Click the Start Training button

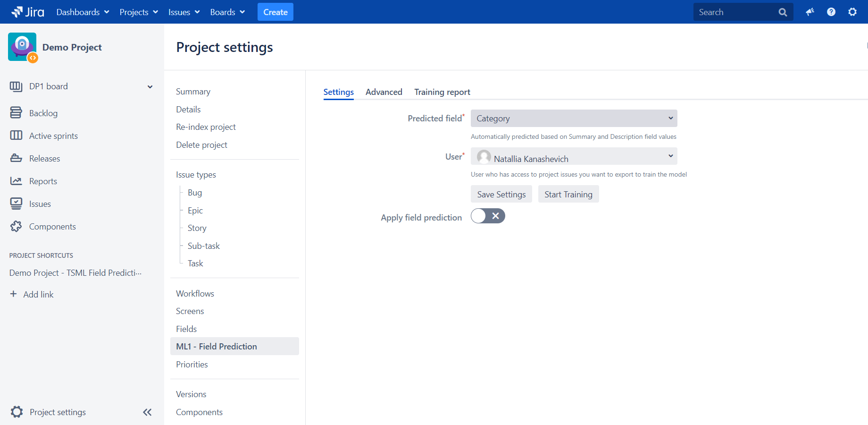point(568,194)
